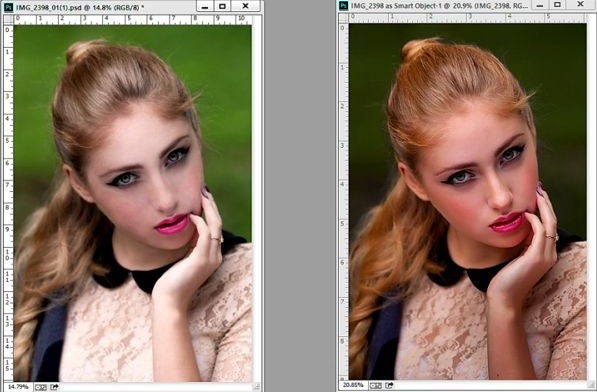Screen dimensions: 597x392
Task: Click Photoshop icon of IMG_2398_01(1).psd window
Action: pos(8,7)
